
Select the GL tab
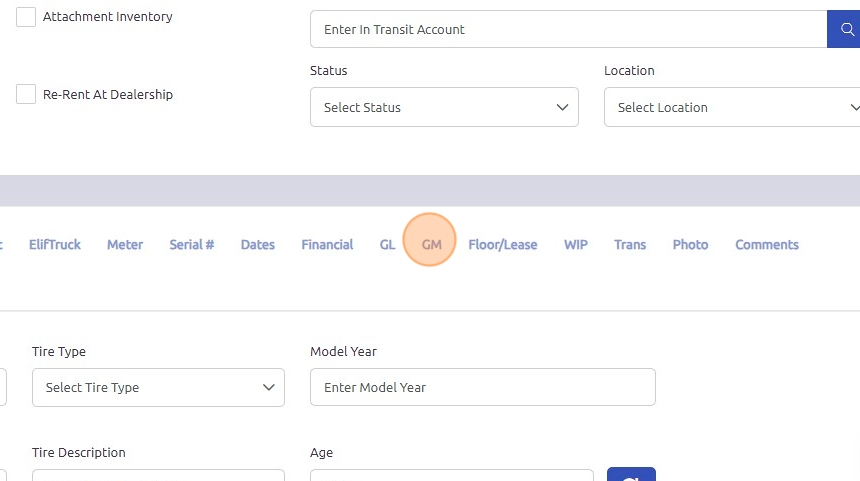[x=387, y=244]
